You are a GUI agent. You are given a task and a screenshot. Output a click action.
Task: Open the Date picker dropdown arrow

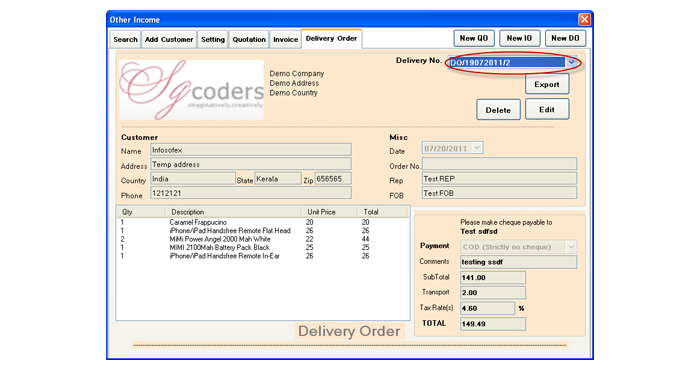(477, 148)
